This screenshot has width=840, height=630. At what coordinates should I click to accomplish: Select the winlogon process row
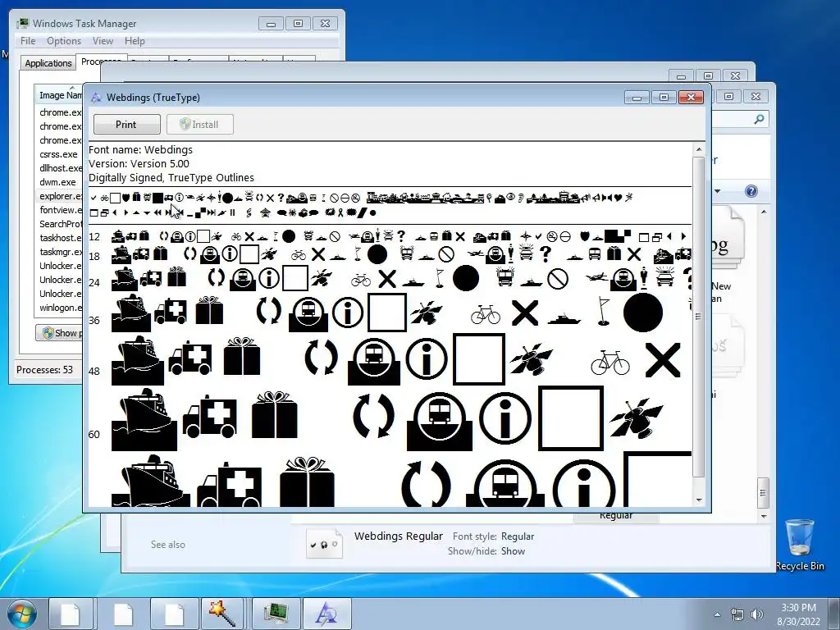(x=60, y=308)
